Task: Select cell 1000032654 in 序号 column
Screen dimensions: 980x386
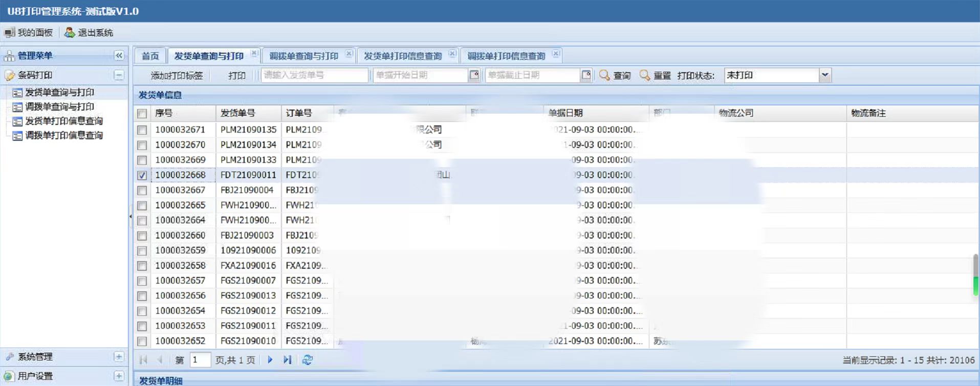Action: tap(183, 311)
